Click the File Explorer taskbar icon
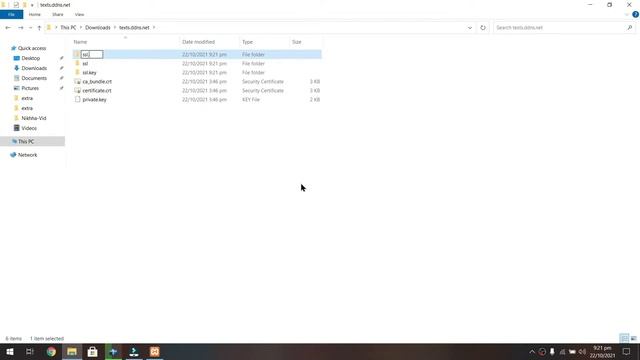The width and height of the screenshot is (640, 360). pos(72,351)
